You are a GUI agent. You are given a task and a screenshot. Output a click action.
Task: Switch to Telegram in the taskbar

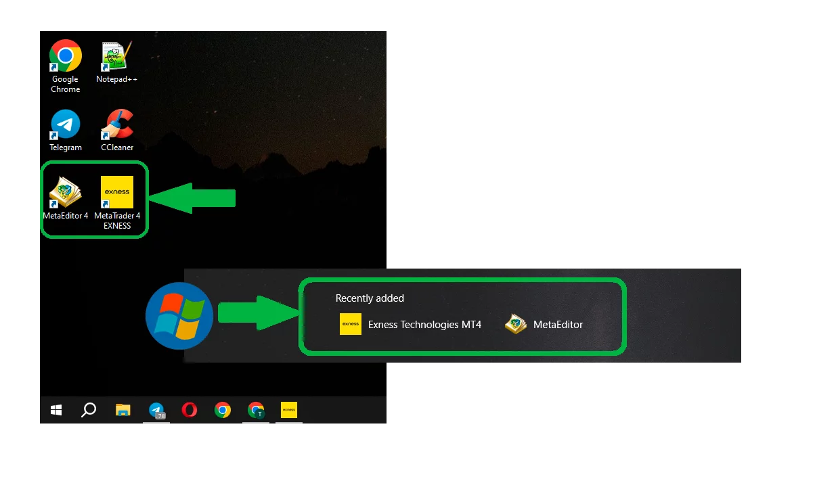point(156,410)
